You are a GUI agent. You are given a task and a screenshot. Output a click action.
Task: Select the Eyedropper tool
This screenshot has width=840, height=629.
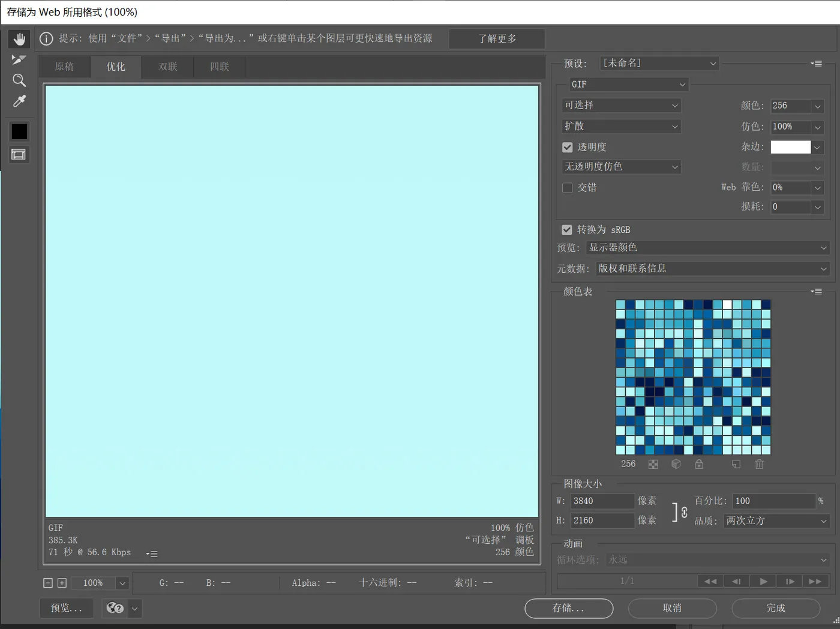[19, 101]
